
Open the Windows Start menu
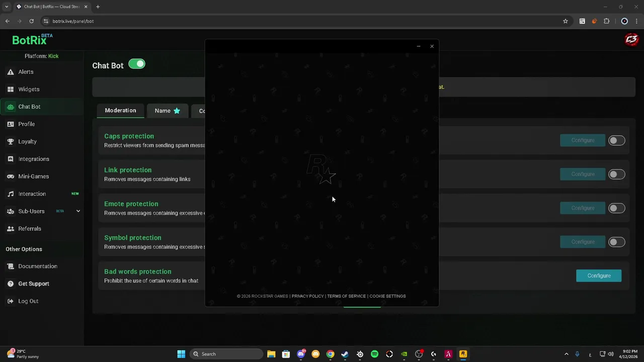coord(181,354)
